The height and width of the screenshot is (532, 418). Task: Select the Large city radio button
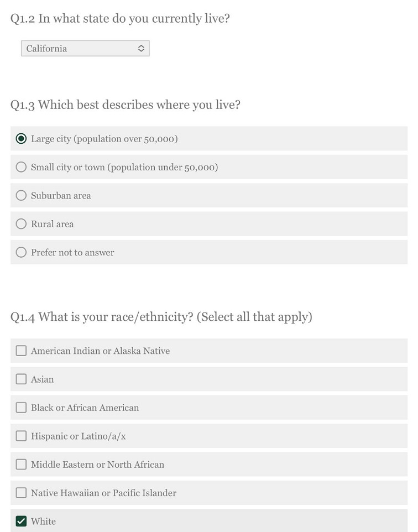[21, 138]
